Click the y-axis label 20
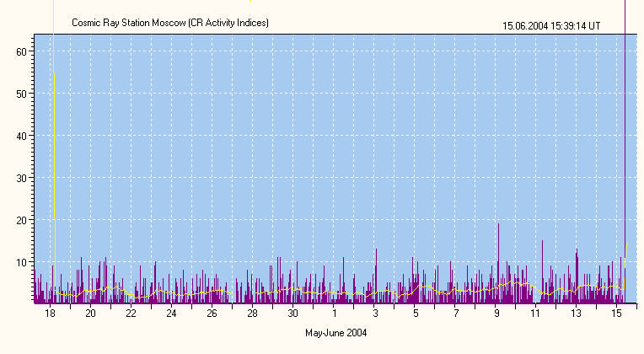 23,220
